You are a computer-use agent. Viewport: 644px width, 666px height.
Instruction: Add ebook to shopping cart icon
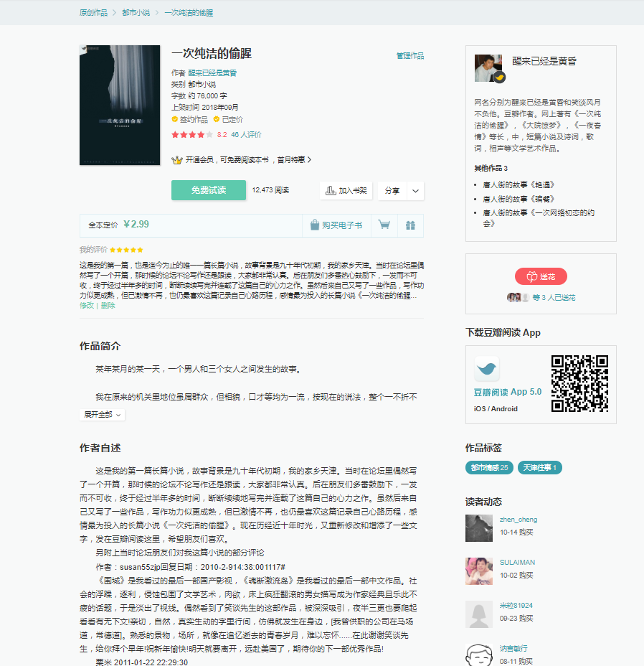(384, 225)
